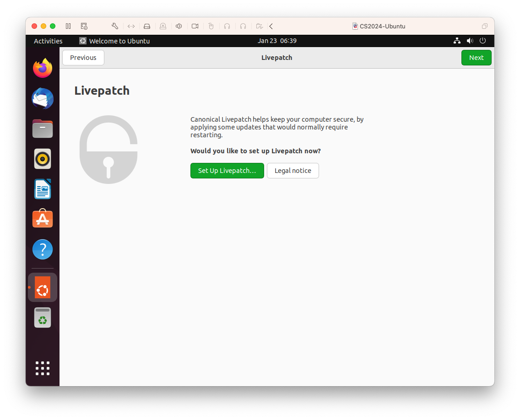Open the Help application from the dock

[x=43, y=249]
